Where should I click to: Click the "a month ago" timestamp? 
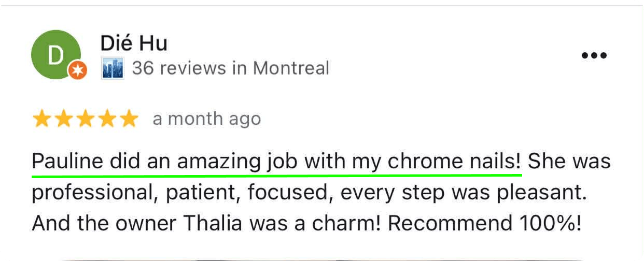point(206,119)
